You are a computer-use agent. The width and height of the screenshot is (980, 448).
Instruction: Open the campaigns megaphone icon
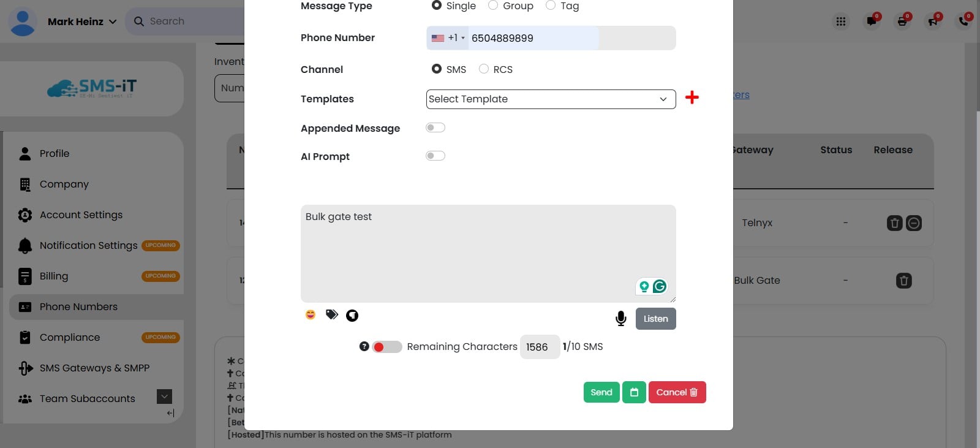point(932,21)
